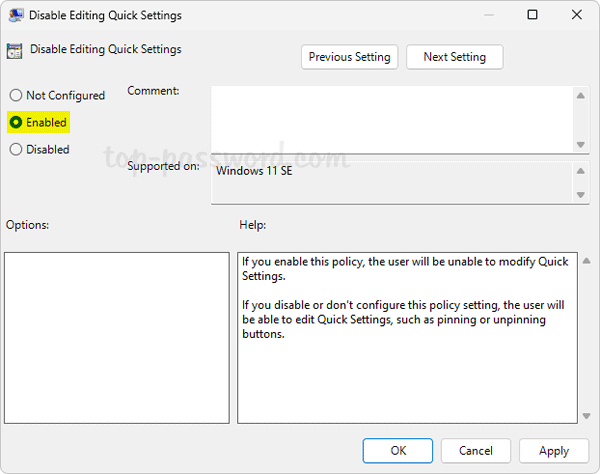Set the policy to Disabled
Image resolution: width=600 pixels, height=474 pixels.
[15, 150]
